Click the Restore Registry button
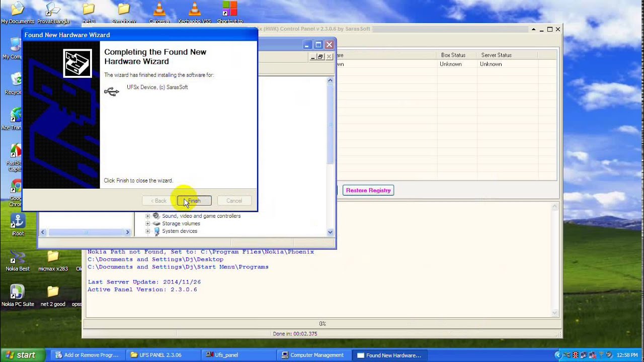Viewport: 644px width, 362px height. click(x=368, y=190)
